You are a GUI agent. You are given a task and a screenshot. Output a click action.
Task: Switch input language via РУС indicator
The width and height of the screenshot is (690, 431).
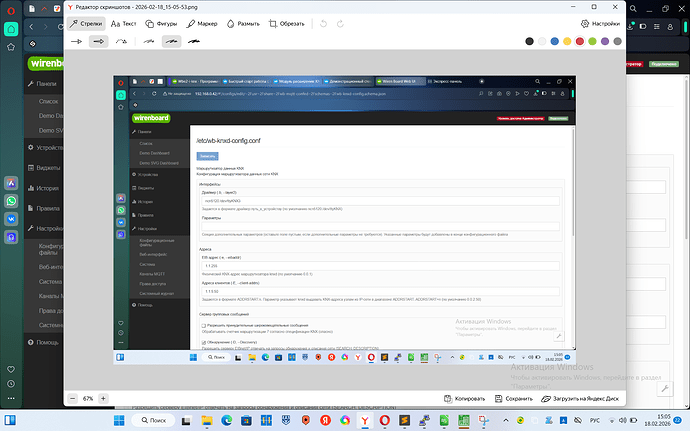pos(595,420)
